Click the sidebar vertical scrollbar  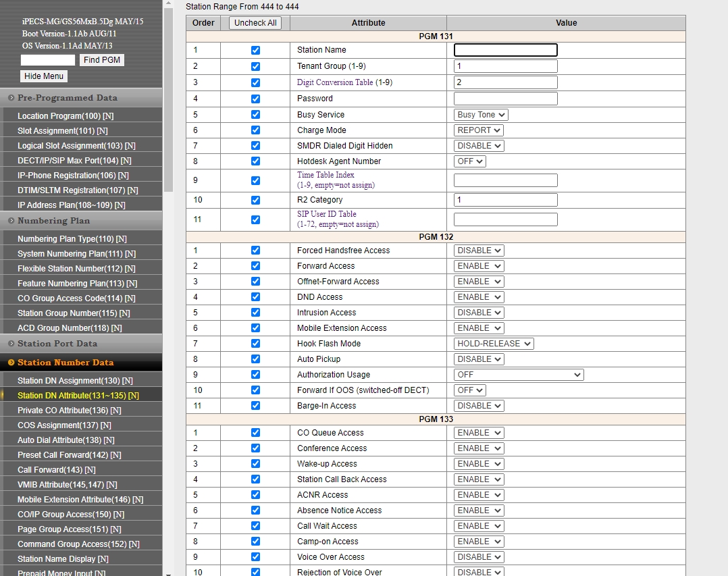coord(168,270)
